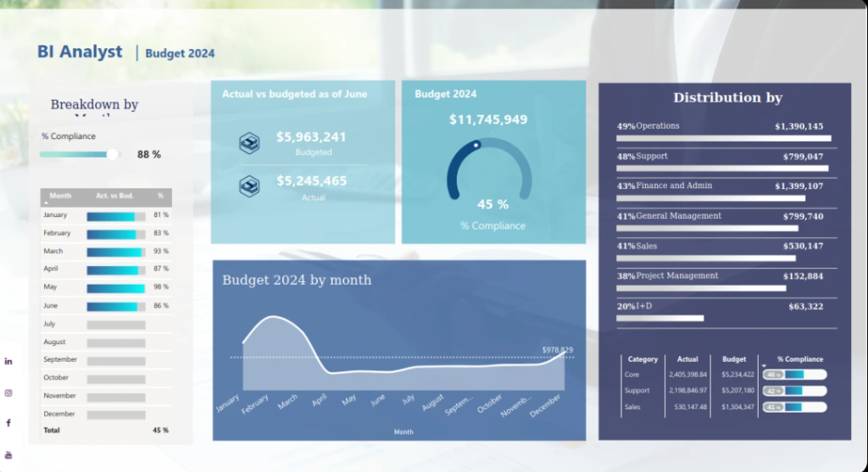The width and height of the screenshot is (868, 472).
Task: Open the Instagram social icon
Action: coord(8,392)
